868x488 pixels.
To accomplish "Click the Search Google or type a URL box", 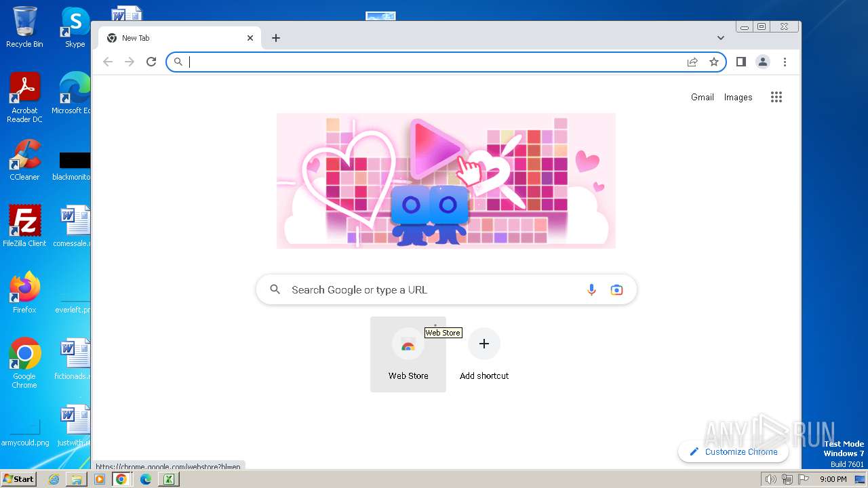I will coord(446,290).
